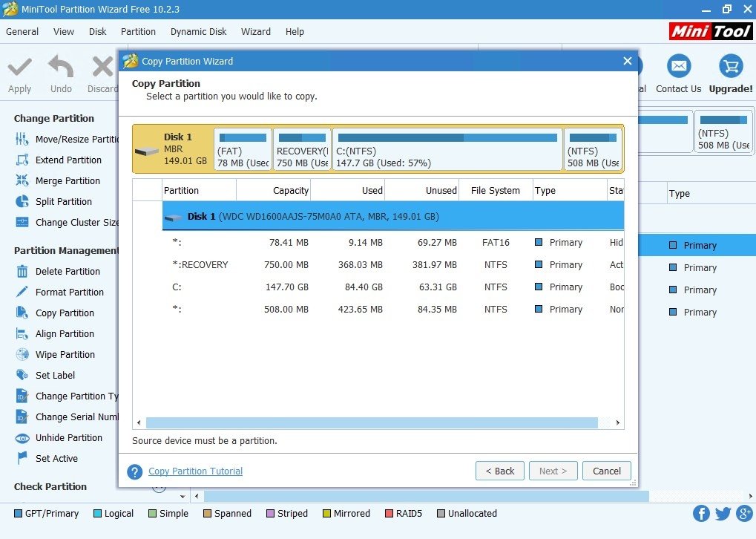Click the Discard X icon

(x=102, y=67)
